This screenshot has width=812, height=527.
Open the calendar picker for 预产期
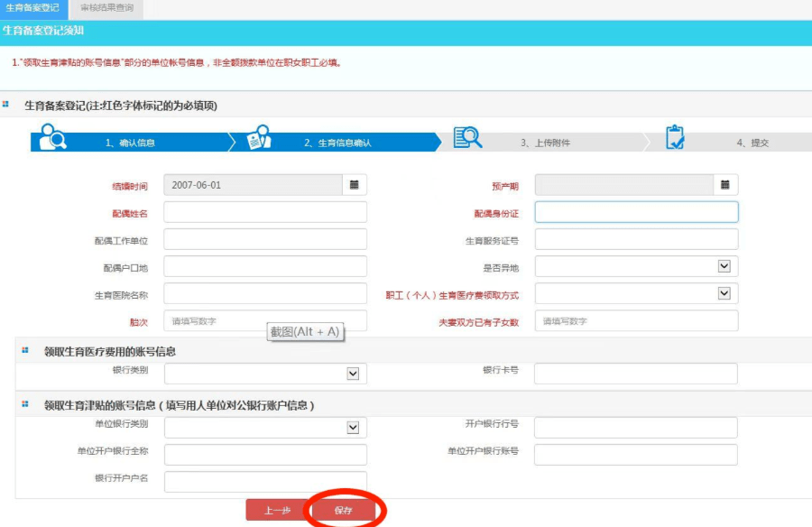[725, 185]
